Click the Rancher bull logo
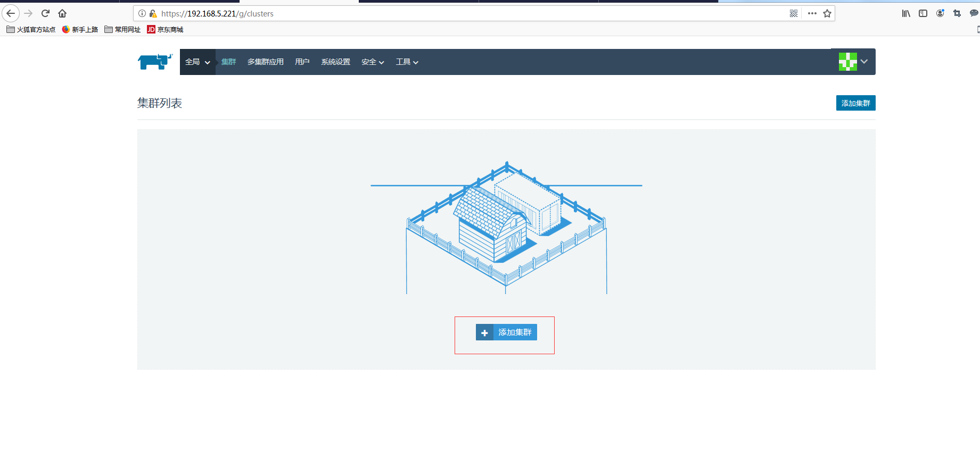This screenshot has height=459, width=980. 155,62
